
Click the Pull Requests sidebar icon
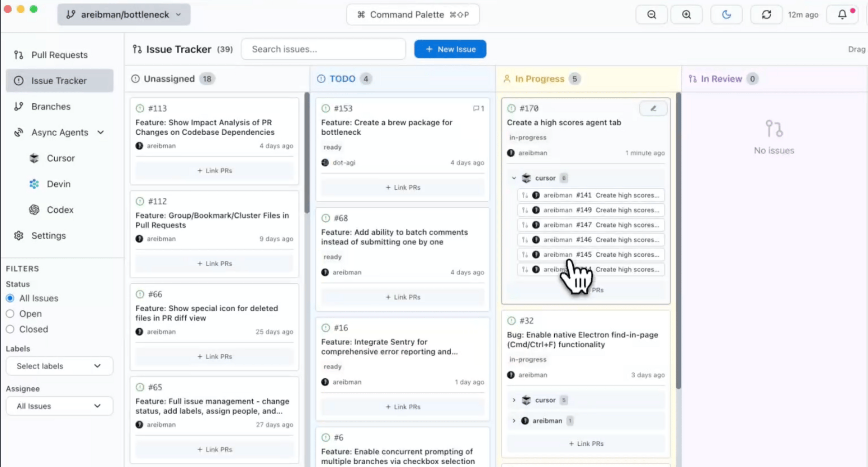pos(19,55)
